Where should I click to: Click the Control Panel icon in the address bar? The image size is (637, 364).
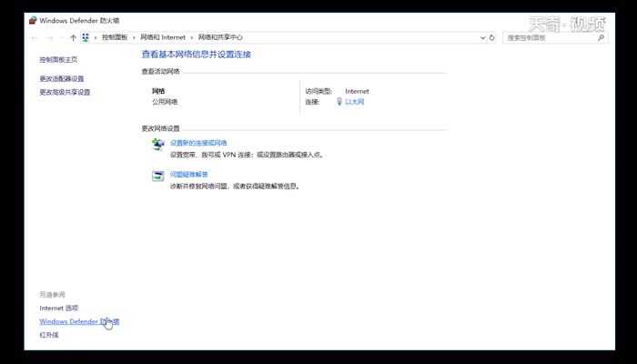coord(86,37)
